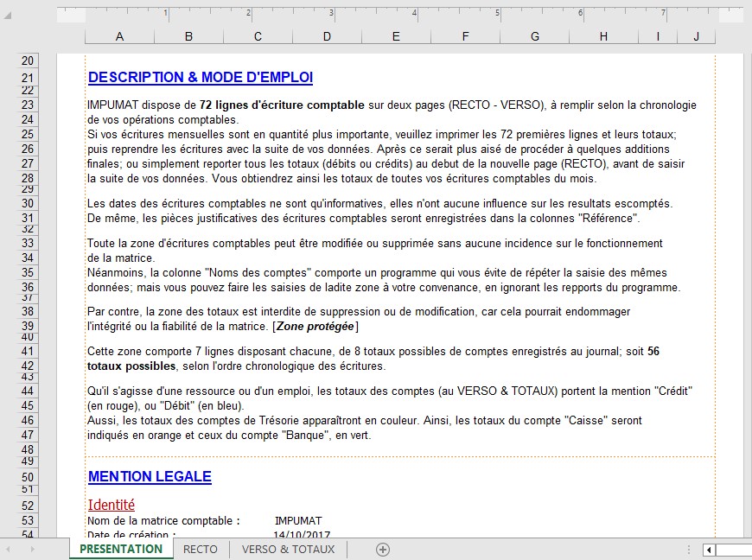Viewport: 752px width, 560px height.
Task: Select row 52 header
Action: coord(28,506)
